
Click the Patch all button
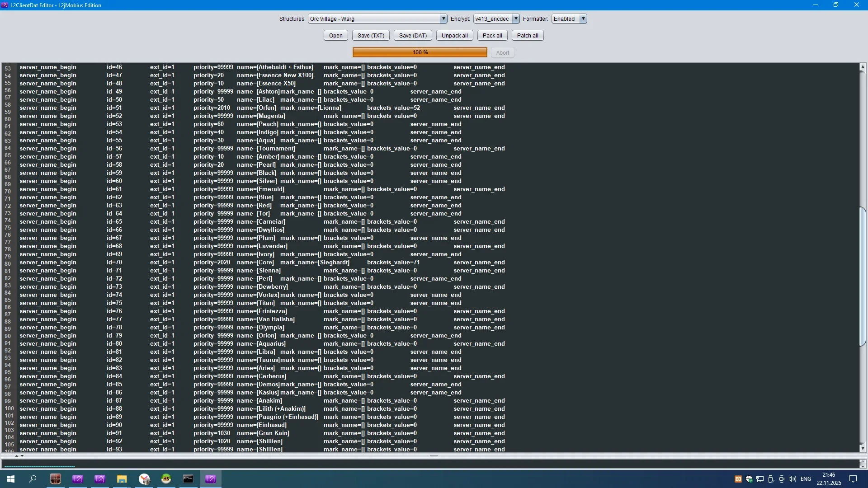[527, 36]
